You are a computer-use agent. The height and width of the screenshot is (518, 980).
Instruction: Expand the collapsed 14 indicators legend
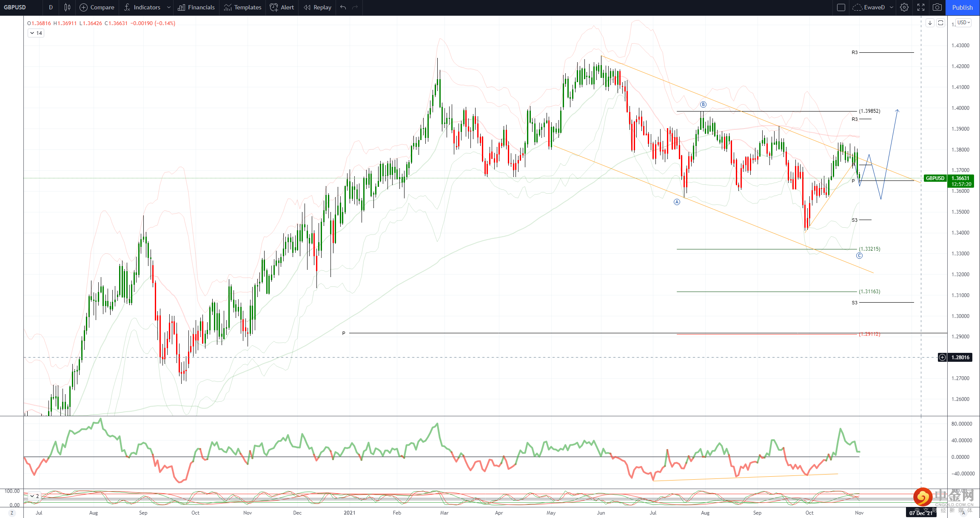[36, 33]
